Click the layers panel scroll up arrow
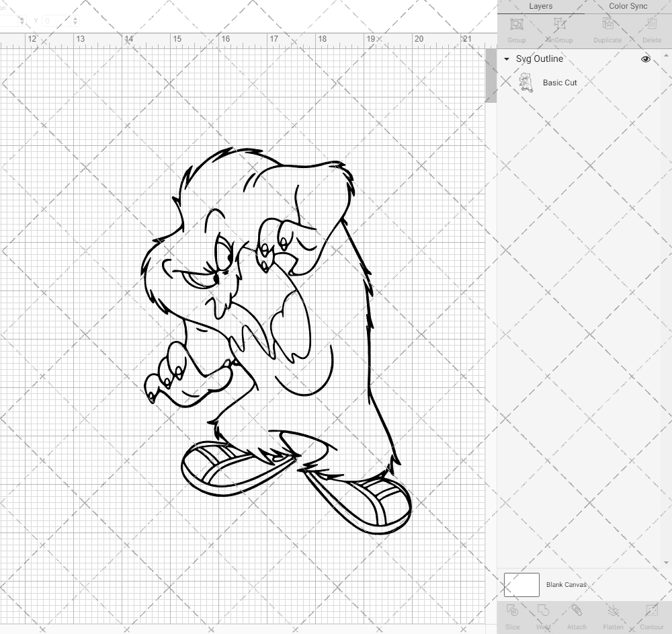 pos(665,56)
